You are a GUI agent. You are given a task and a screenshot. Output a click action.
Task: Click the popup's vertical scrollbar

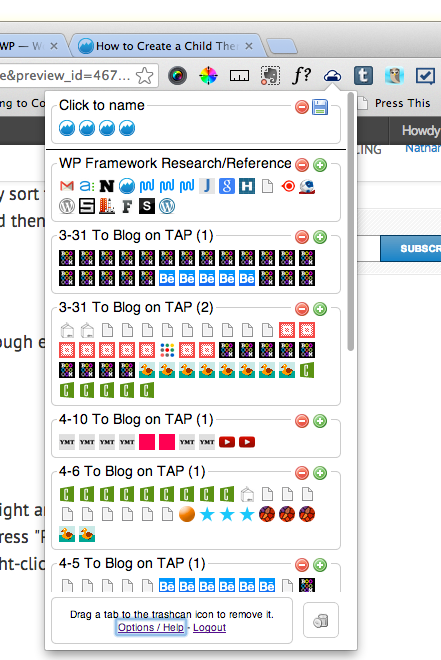(351, 221)
